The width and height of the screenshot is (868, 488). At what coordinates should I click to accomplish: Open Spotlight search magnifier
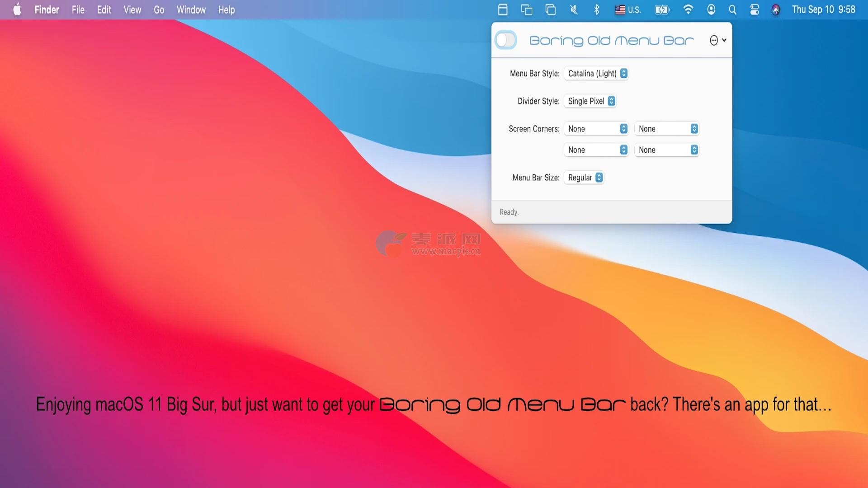[x=732, y=9]
